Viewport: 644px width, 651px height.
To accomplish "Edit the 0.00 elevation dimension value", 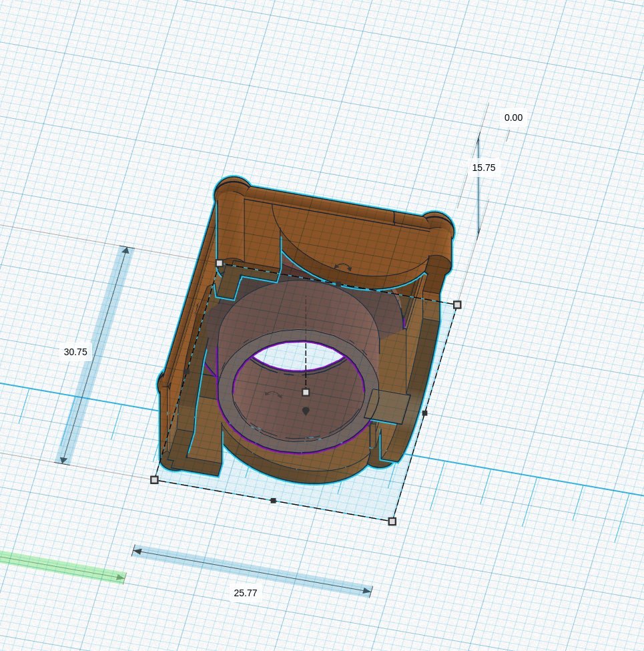I will (x=513, y=118).
